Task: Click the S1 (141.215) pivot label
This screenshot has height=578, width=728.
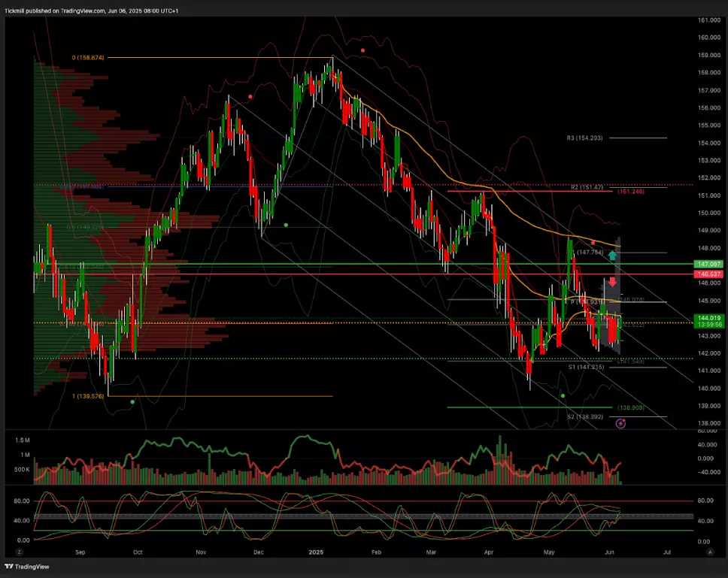Action: click(587, 368)
